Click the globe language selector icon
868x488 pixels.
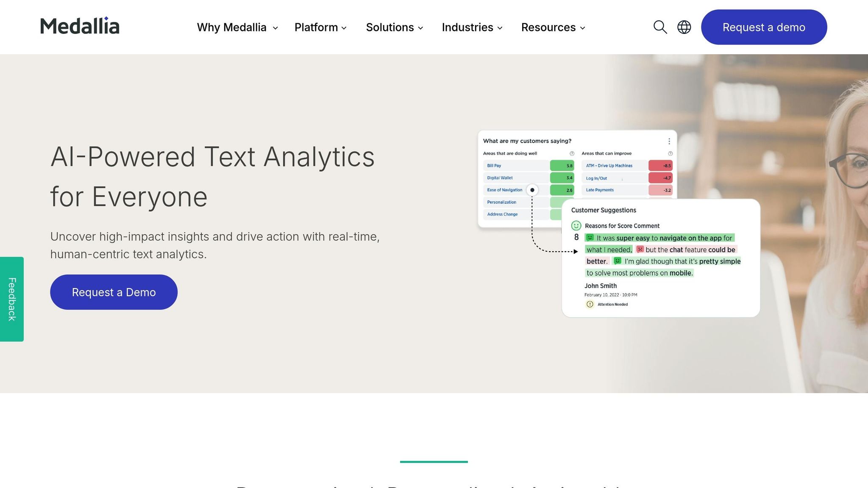pyautogui.click(x=684, y=27)
